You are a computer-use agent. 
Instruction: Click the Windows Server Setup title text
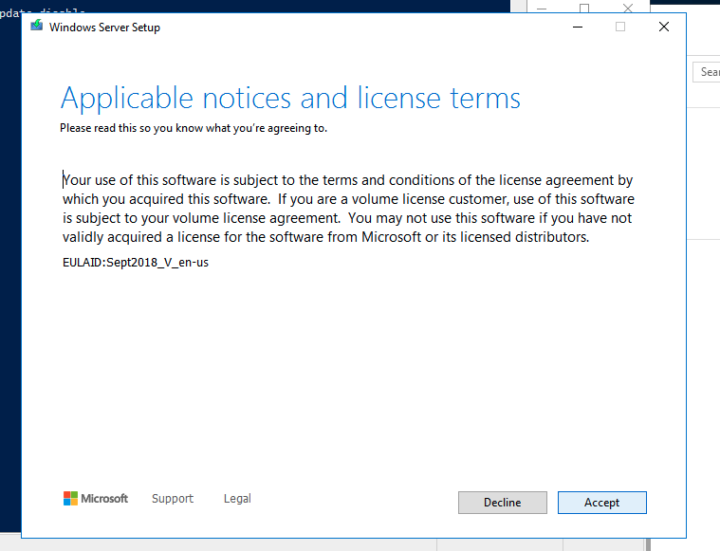click(x=104, y=27)
